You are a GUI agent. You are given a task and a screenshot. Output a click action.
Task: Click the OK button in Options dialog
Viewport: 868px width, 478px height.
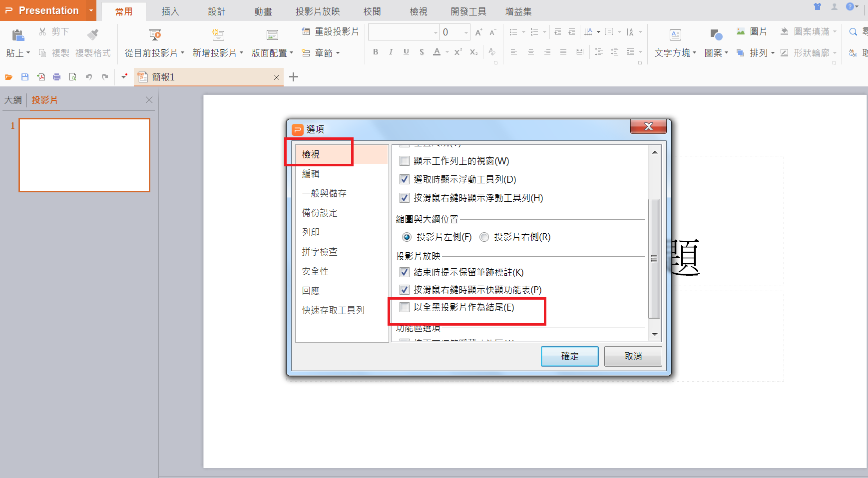pyautogui.click(x=570, y=356)
